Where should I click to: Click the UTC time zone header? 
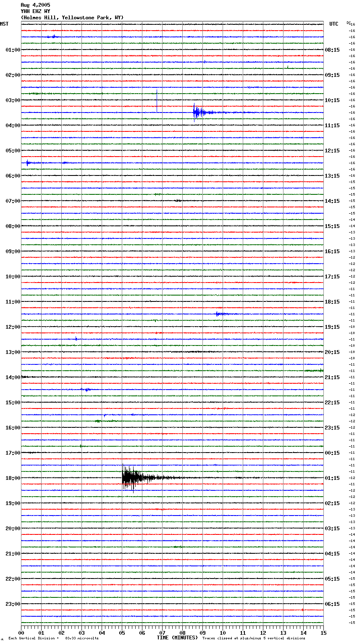pyautogui.click(x=334, y=24)
